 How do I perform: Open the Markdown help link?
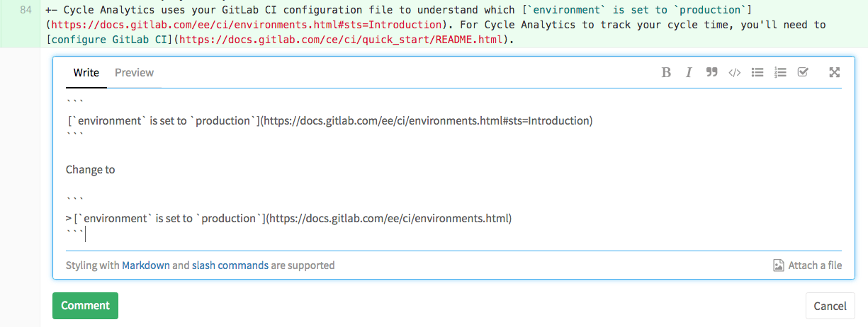[x=146, y=265]
